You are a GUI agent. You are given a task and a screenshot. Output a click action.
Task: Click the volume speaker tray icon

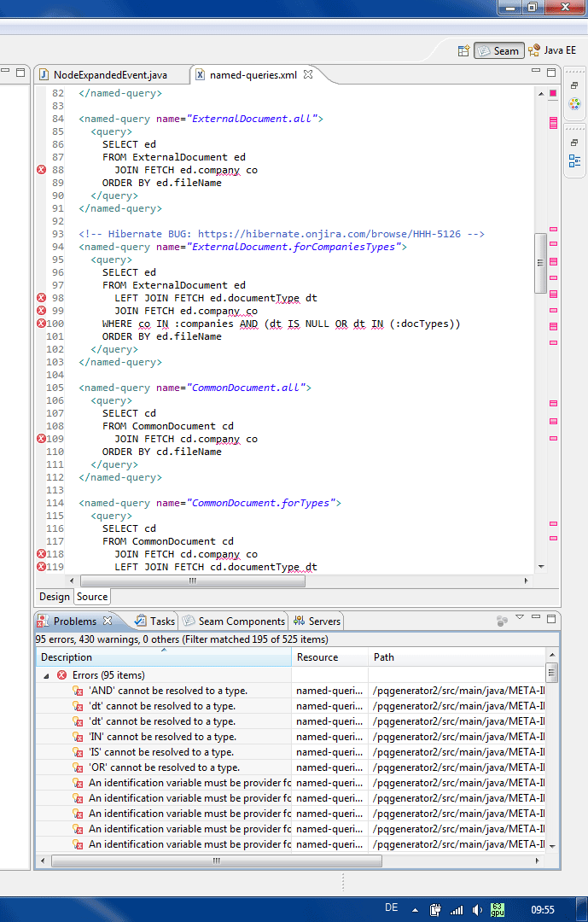pos(477,909)
